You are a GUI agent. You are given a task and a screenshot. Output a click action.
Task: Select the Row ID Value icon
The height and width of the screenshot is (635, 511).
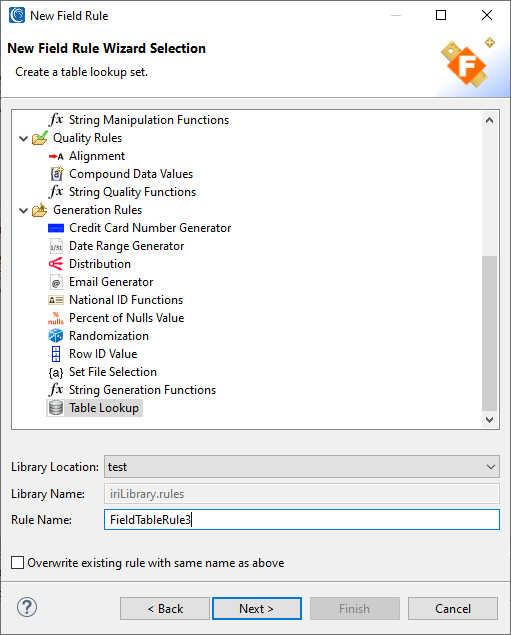[56, 354]
